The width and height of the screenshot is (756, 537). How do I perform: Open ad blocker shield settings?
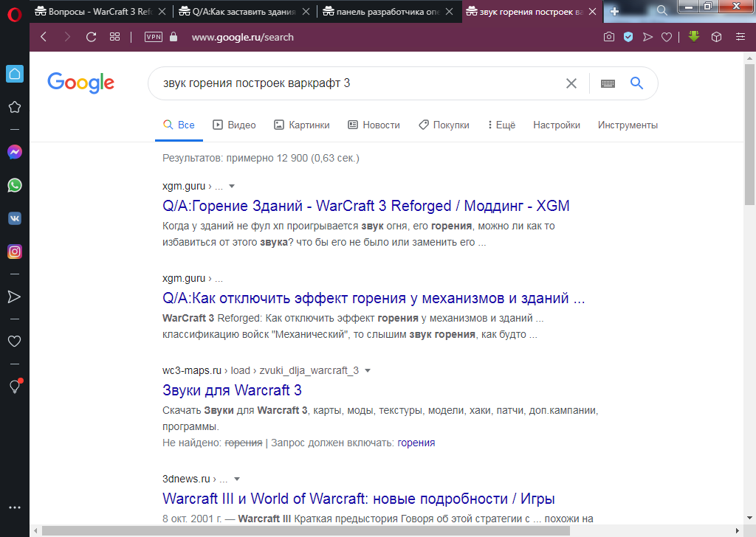click(628, 37)
